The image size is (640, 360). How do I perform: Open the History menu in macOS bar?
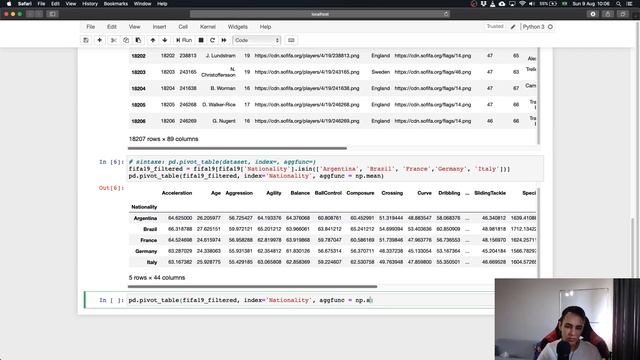pos(90,4)
